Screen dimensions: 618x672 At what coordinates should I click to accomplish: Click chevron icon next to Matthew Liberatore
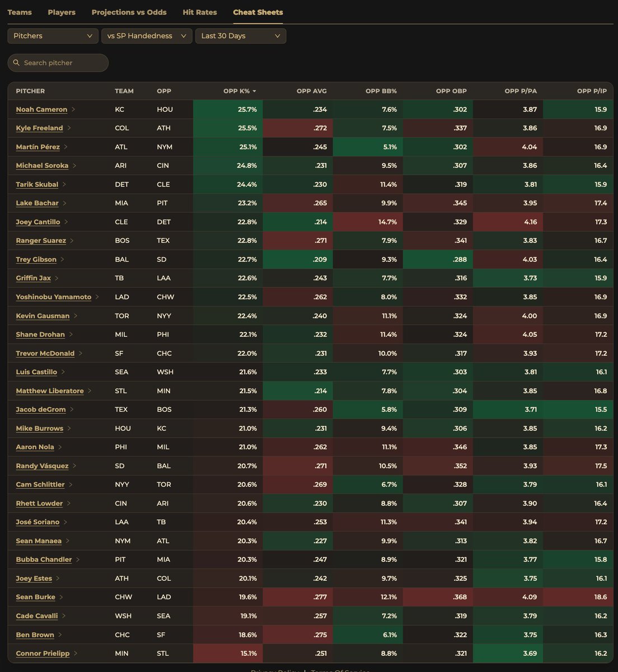tap(90, 391)
